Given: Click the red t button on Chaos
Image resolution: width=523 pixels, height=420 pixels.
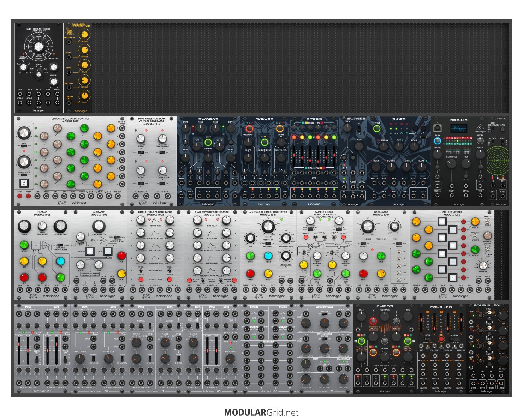Looking at the screenshot, I should tap(373, 321).
